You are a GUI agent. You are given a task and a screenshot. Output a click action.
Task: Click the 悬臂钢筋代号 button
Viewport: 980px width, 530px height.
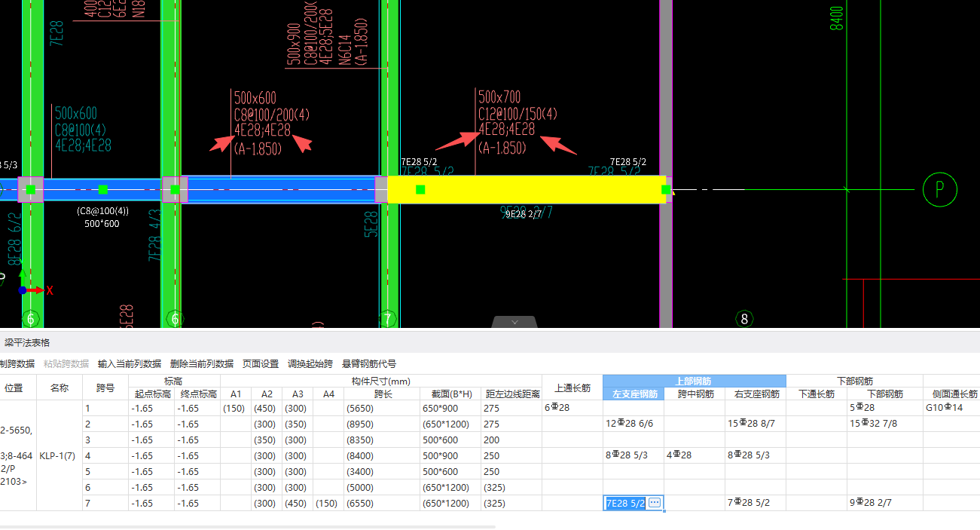click(369, 363)
